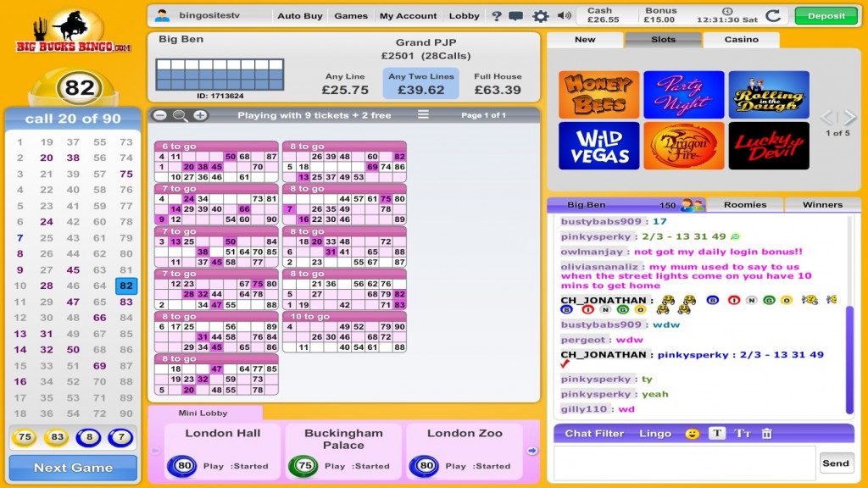Viewport: 868px width, 488px height.
Task: Open the Auto Buy menu
Action: pos(300,16)
